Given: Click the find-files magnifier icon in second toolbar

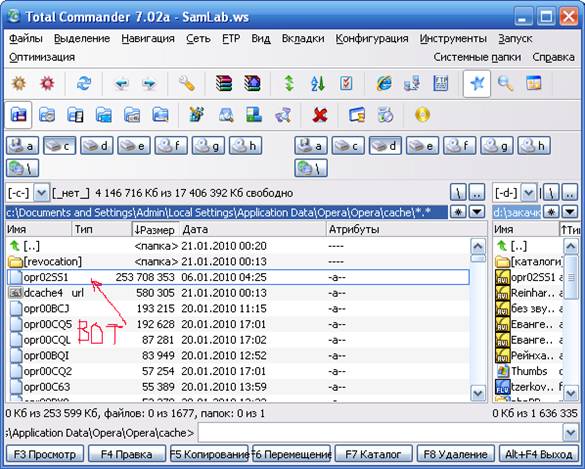Looking at the screenshot, I should 226,115.
